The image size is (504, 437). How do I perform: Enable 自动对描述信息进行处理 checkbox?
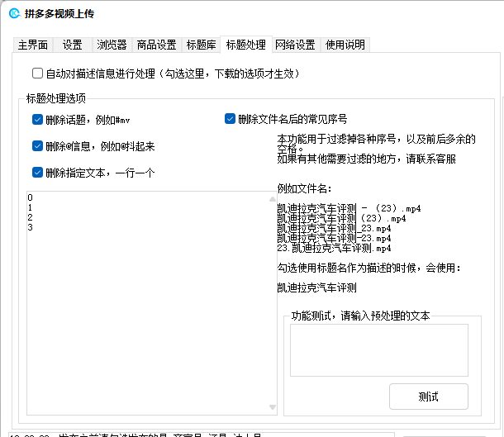click(x=37, y=74)
